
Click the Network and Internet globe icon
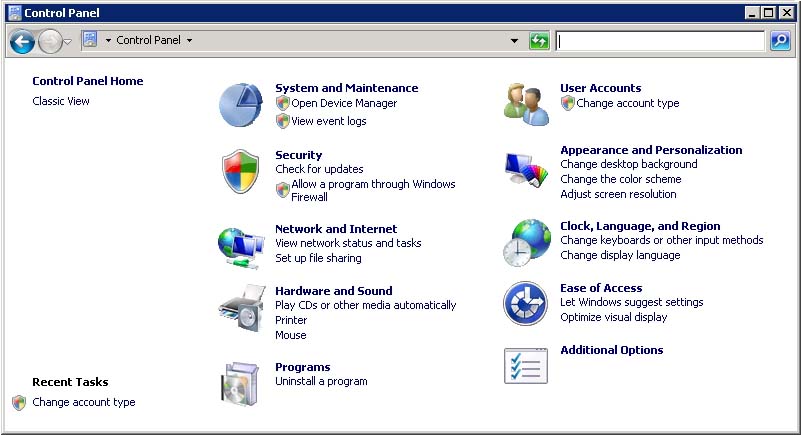(x=241, y=248)
